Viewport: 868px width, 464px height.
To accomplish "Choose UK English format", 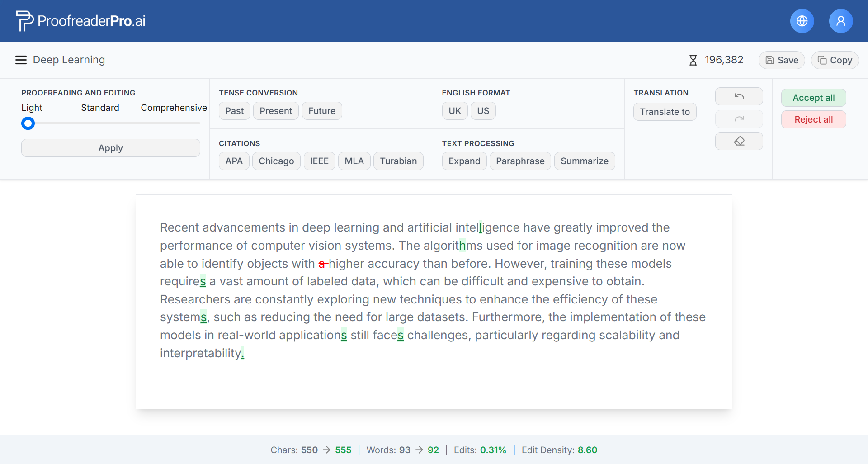I will point(454,111).
